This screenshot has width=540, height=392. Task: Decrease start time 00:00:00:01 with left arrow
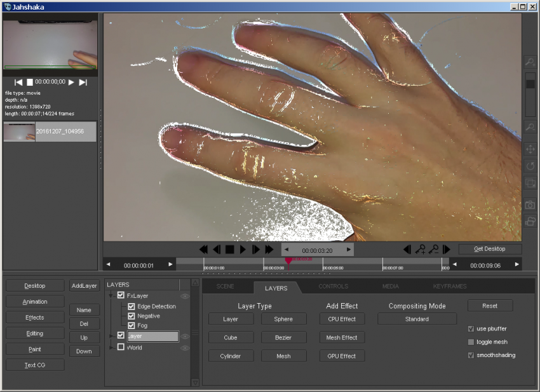(109, 264)
